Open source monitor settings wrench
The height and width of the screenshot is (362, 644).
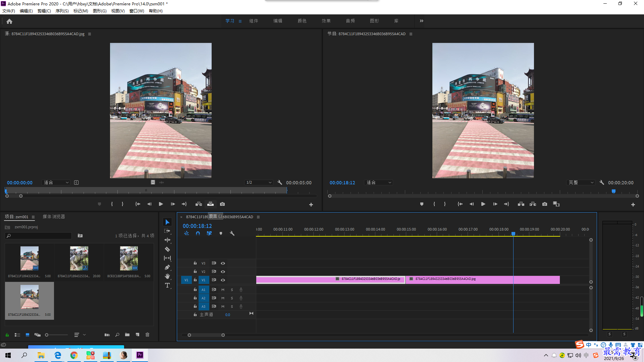(x=280, y=182)
